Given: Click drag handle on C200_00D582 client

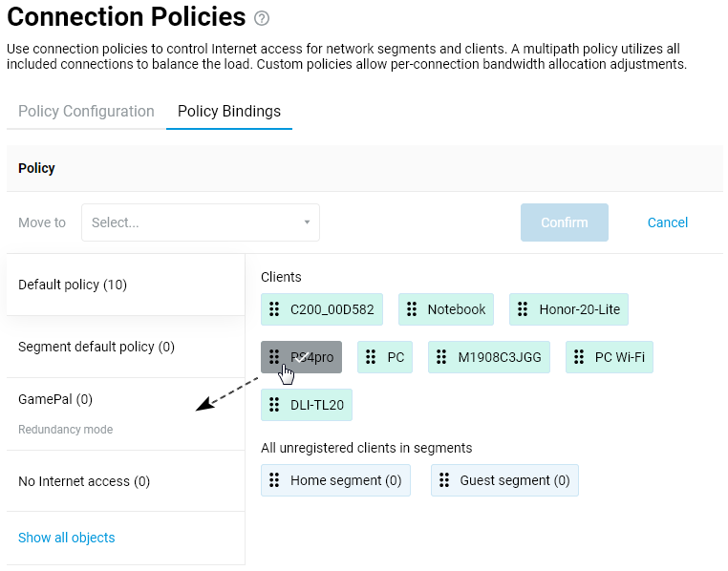Looking at the screenshot, I should [275, 309].
